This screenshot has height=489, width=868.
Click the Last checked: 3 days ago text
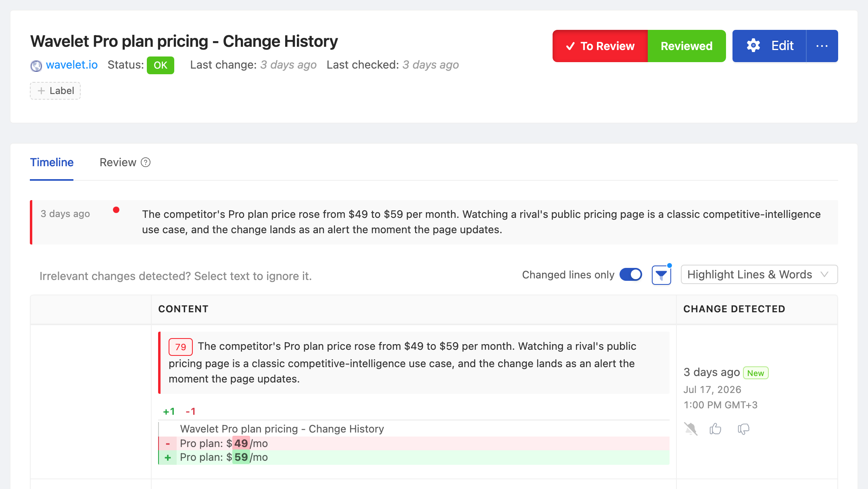[393, 65]
